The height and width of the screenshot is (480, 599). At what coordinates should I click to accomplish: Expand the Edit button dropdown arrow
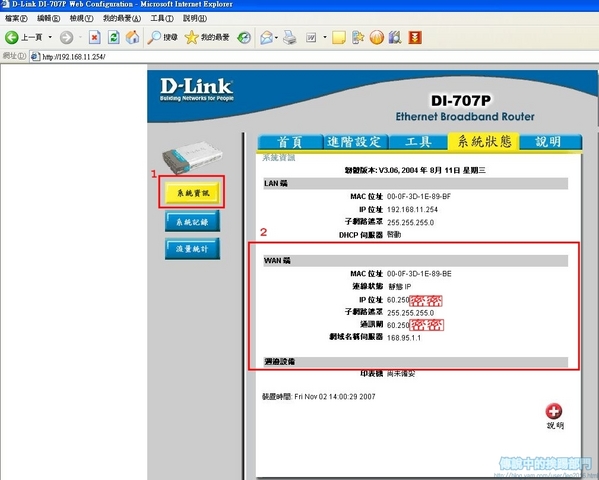click(325, 37)
